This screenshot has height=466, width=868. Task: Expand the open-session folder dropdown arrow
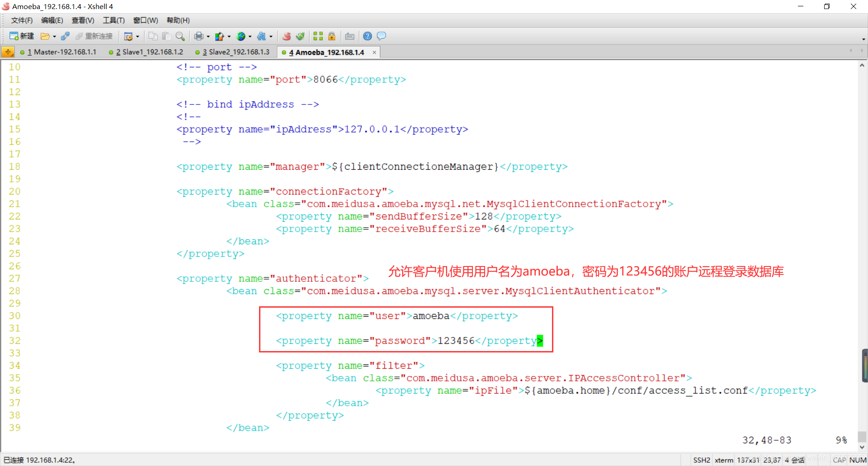[54, 37]
